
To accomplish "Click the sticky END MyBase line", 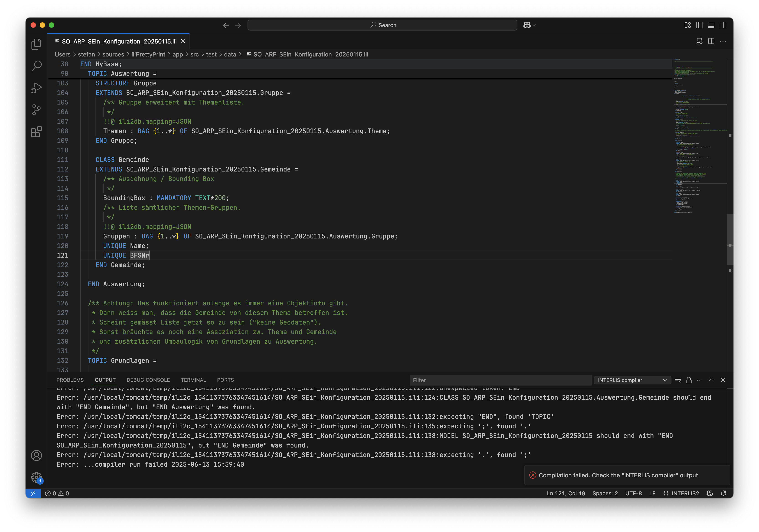I will (101, 64).
